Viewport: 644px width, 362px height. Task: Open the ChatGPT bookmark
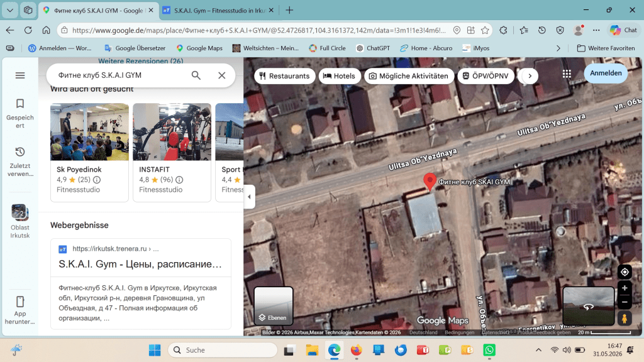point(373,48)
